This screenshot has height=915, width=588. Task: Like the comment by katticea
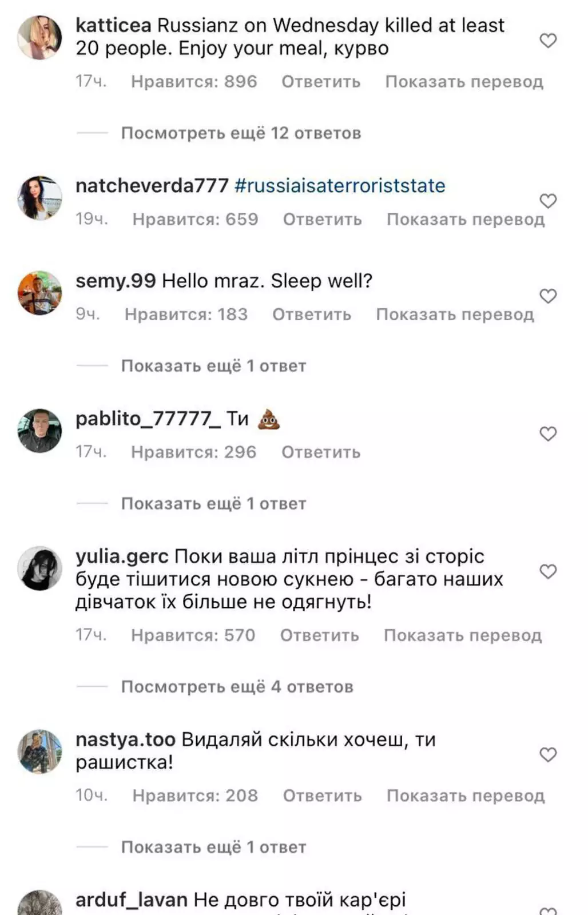click(x=548, y=41)
